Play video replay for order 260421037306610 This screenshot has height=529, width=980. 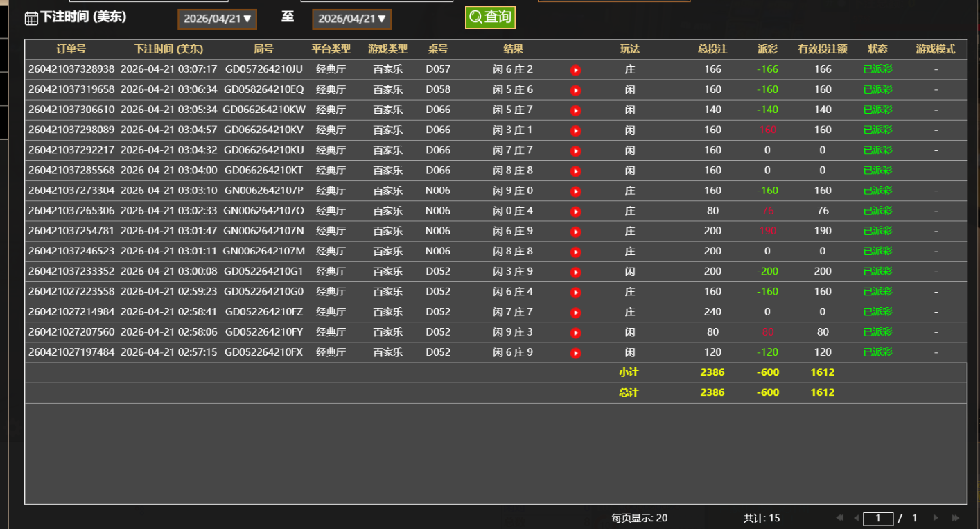(x=575, y=110)
